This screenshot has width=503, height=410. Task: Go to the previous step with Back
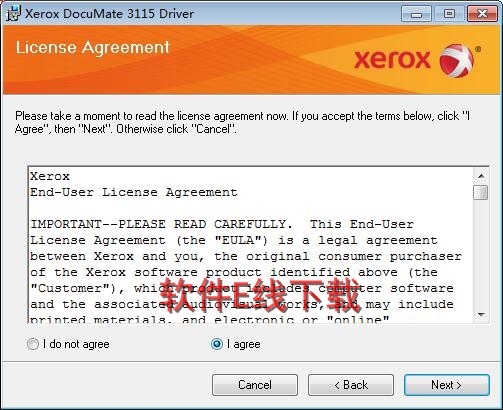351,385
